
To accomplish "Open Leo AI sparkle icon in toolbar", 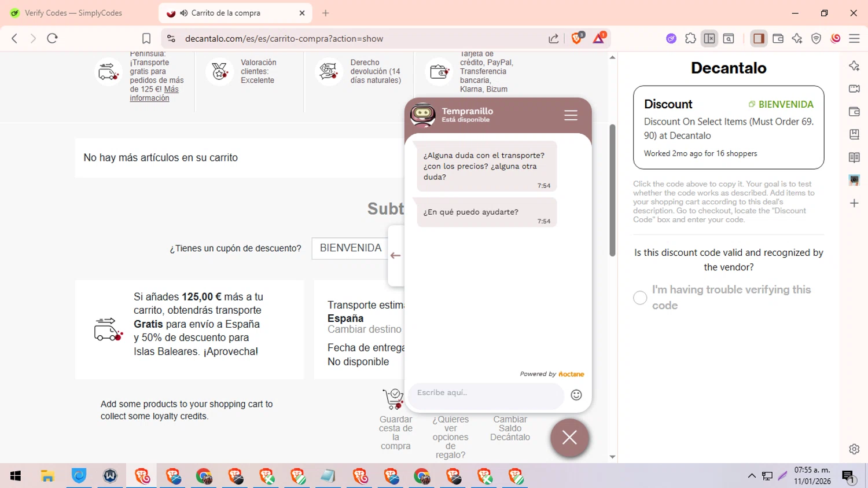I will [x=797, y=39].
